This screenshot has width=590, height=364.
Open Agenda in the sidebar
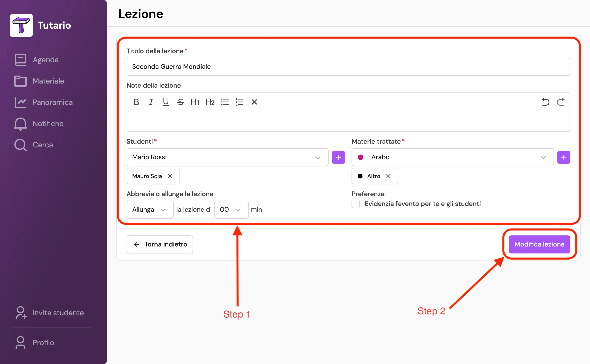(45, 60)
